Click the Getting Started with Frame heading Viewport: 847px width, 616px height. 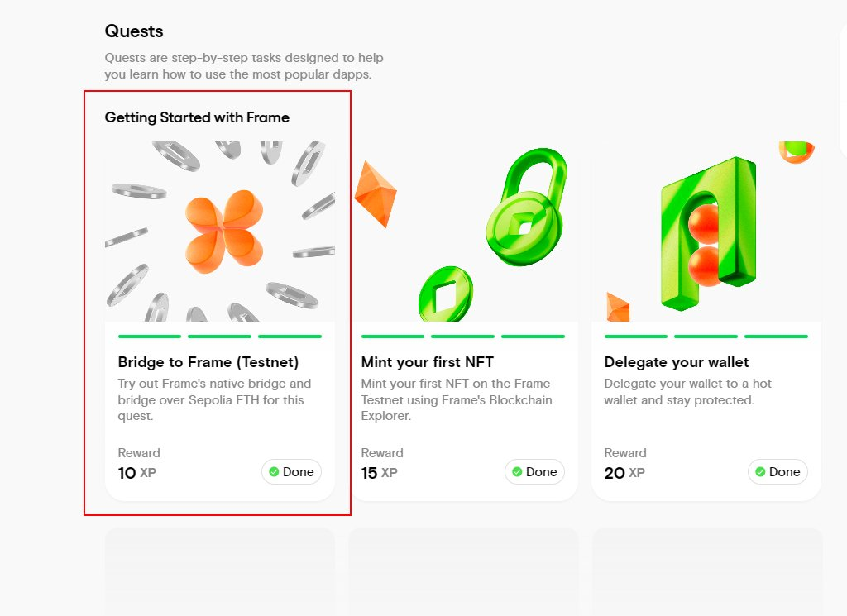point(197,117)
